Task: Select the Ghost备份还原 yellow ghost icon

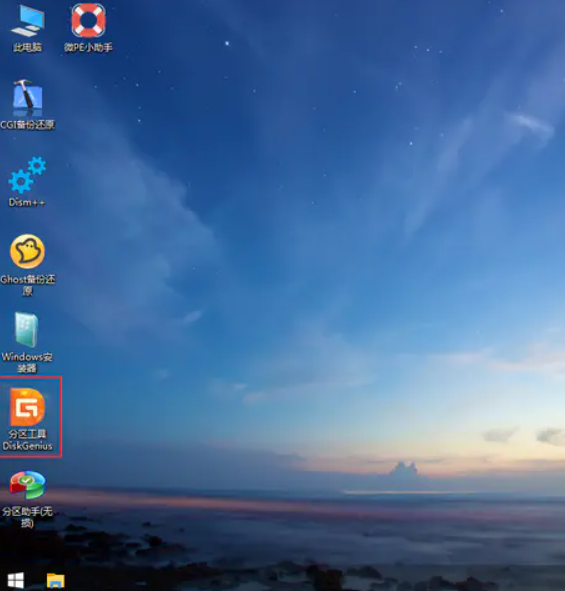Action: point(28,251)
